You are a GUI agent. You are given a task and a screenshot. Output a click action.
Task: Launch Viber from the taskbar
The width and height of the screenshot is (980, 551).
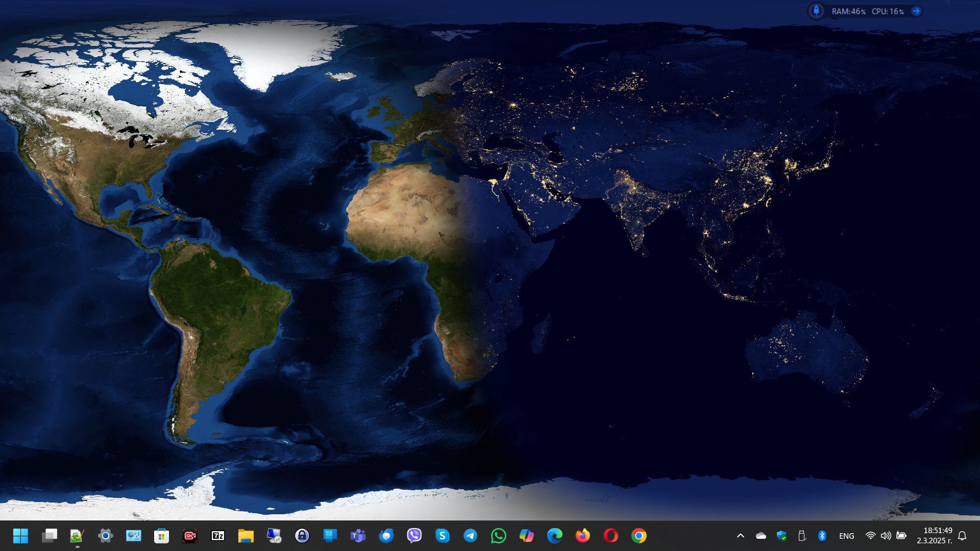pos(414,536)
